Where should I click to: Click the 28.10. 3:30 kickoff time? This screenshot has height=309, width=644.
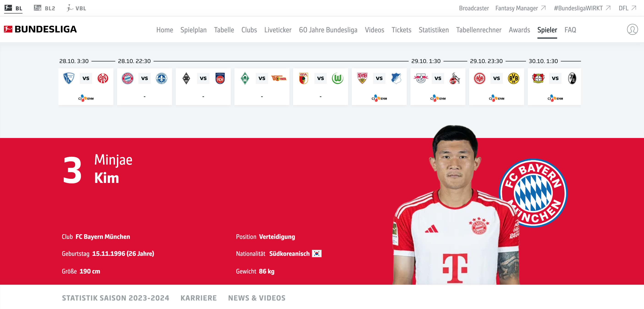pos(74,61)
